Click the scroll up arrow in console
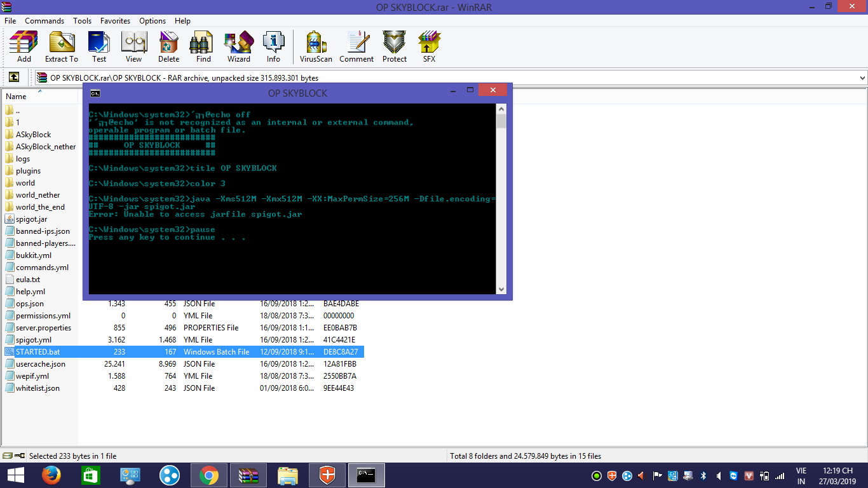The height and width of the screenshot is (488, 868). 501,109
